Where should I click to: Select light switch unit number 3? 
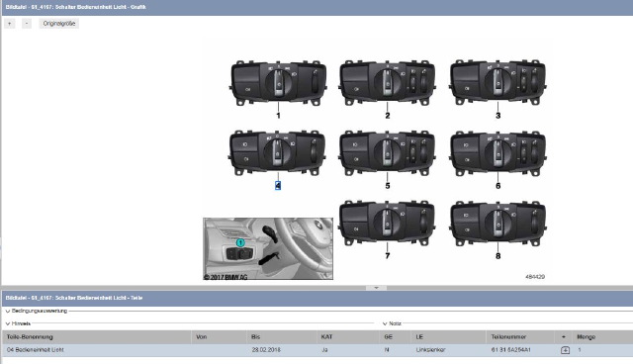497,83
